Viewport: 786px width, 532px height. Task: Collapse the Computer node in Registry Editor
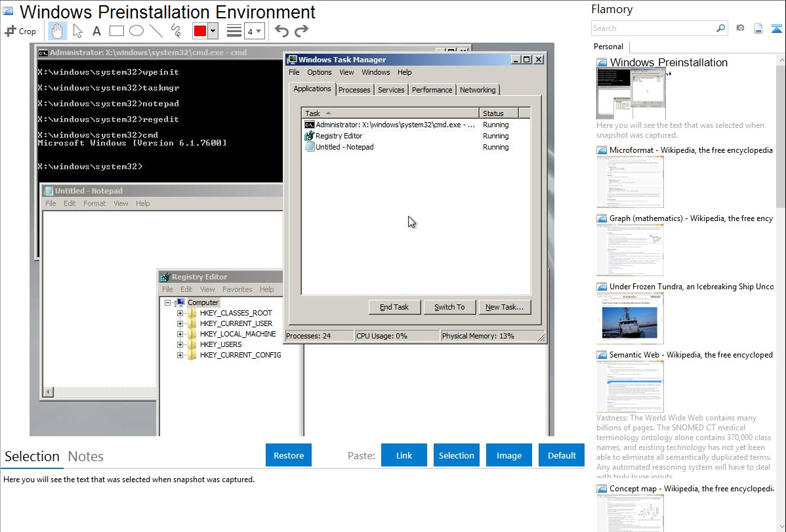click(168, 303)
